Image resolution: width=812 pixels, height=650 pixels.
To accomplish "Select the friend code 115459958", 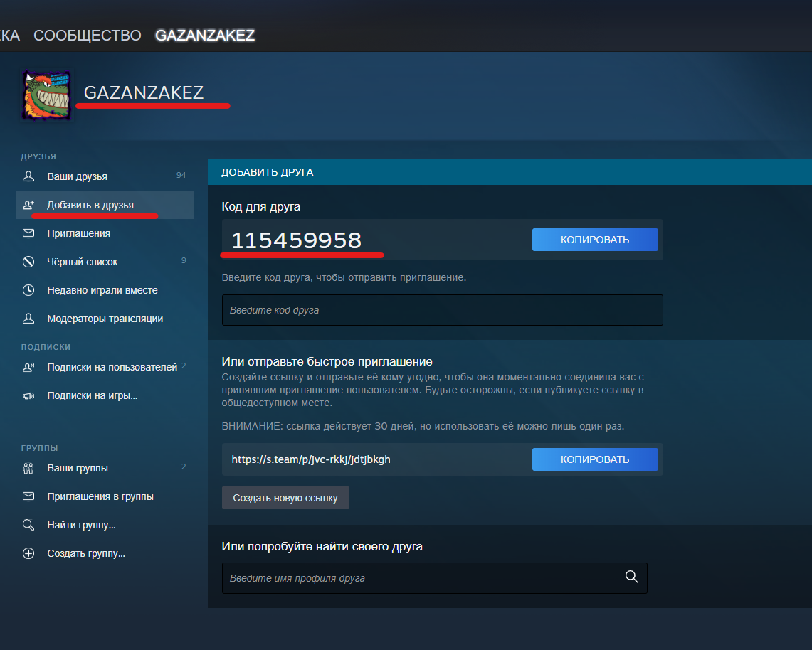I will (x=296, y=240).
